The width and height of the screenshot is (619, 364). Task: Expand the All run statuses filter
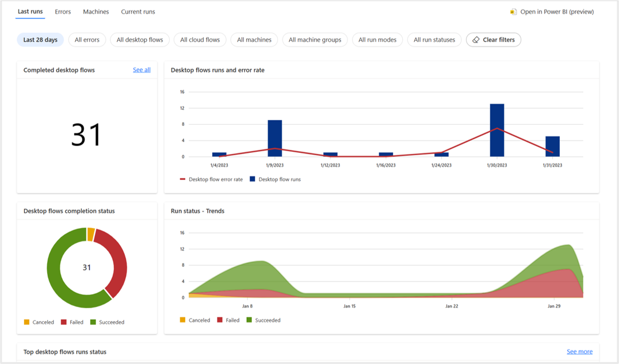(434, 40)
